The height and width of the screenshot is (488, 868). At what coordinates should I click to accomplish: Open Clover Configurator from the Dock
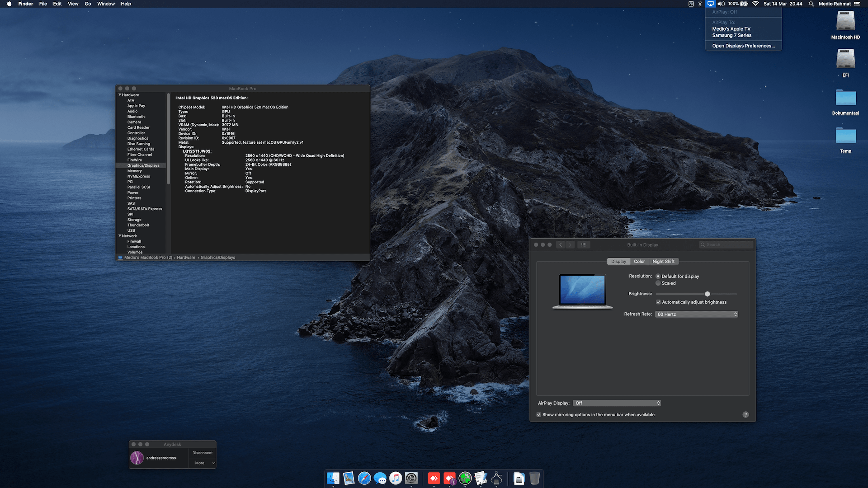[x=465, y=478]
